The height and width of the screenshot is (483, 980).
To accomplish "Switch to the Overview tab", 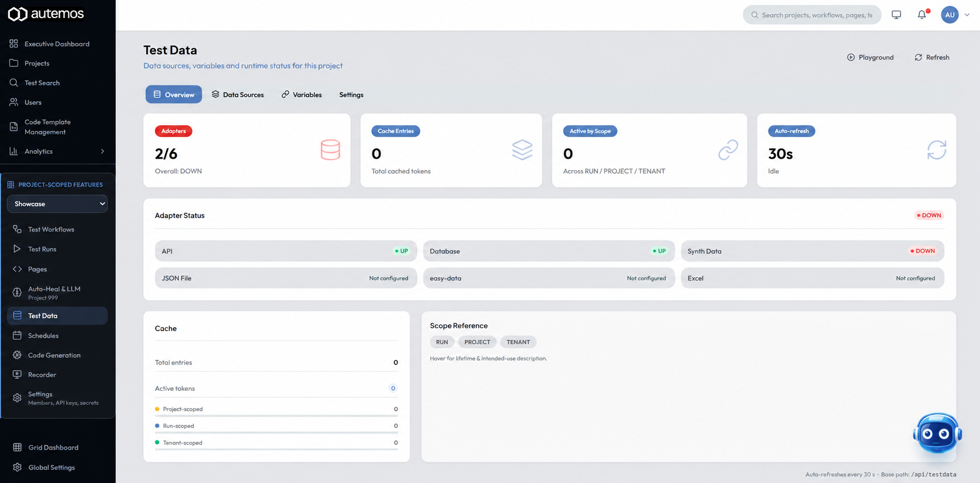I will point(173,94).
